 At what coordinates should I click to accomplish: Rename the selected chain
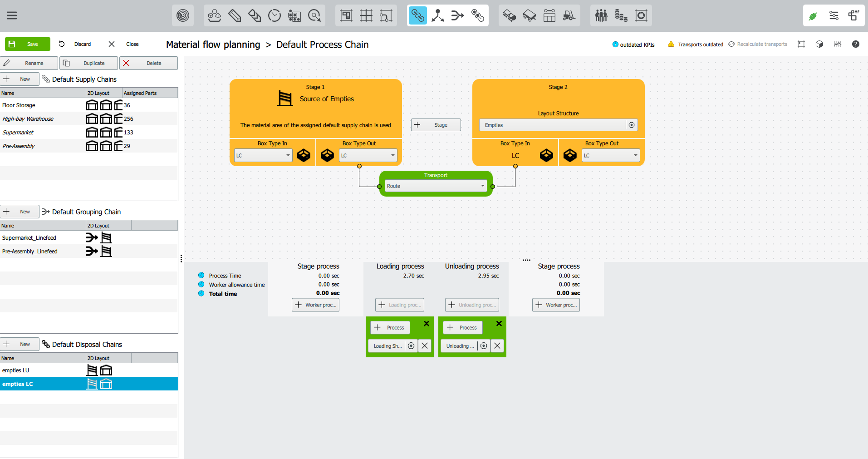click(x=29, y=63)
